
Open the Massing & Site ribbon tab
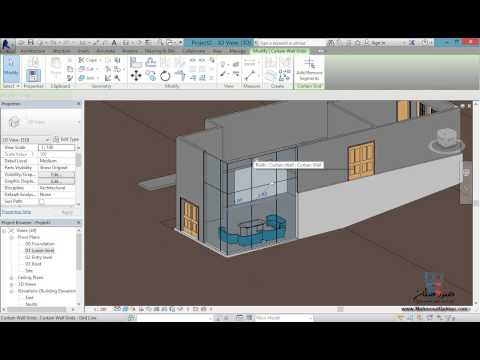coord(159,51)
